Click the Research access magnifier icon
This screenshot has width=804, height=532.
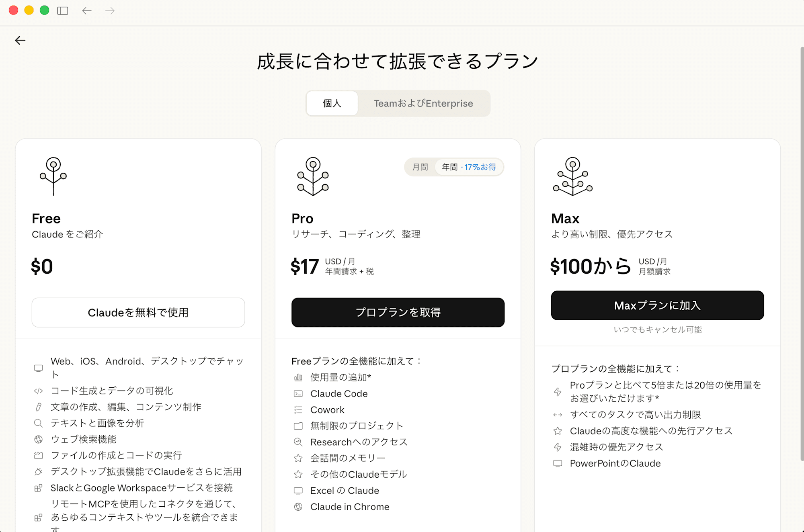[x=298, y=442]
